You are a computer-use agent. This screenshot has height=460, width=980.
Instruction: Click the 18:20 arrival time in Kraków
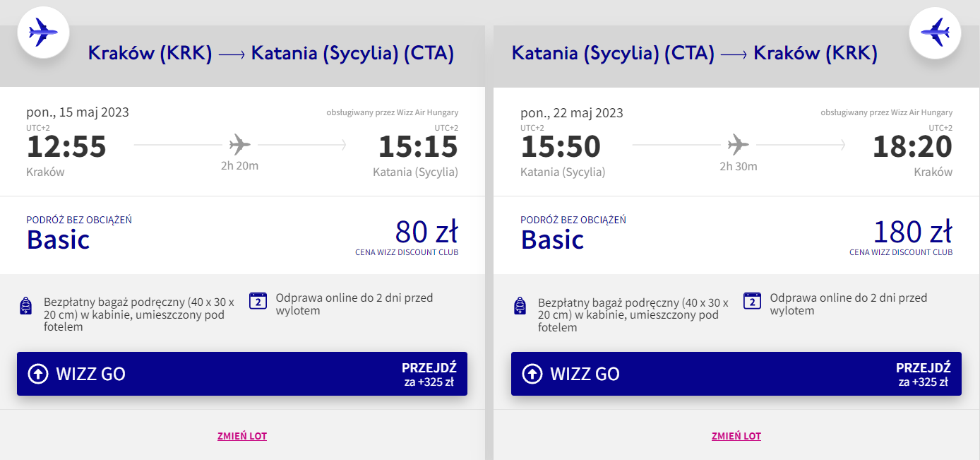[x=912, y=147]
